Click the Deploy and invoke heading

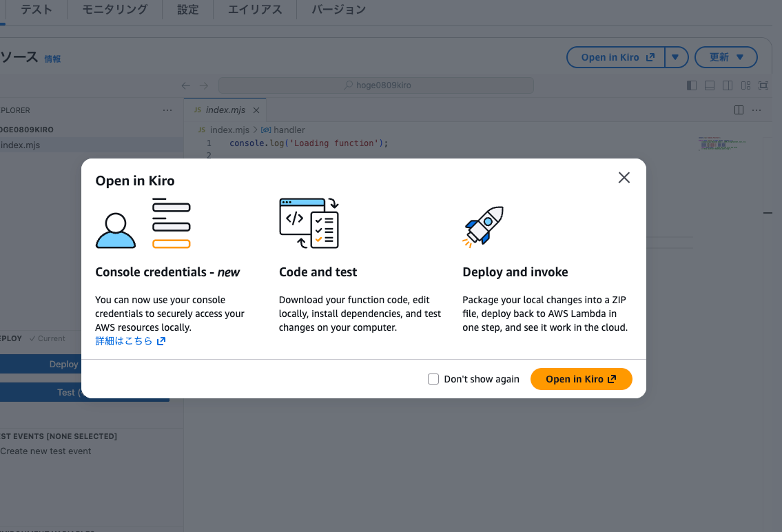[515, 272]
